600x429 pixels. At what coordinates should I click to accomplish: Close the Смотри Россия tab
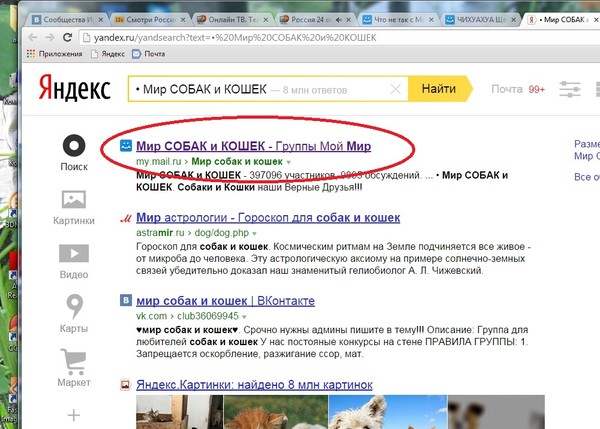(183, 20)
